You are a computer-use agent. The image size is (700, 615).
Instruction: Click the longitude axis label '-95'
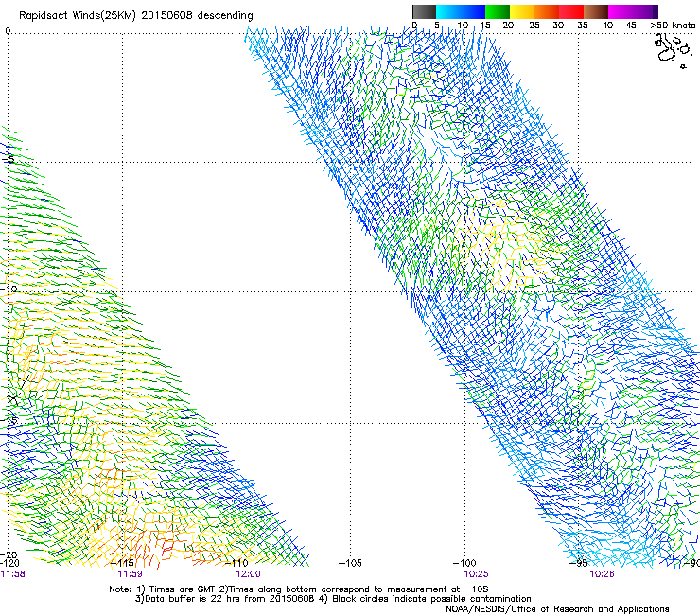tap(579, 563)
